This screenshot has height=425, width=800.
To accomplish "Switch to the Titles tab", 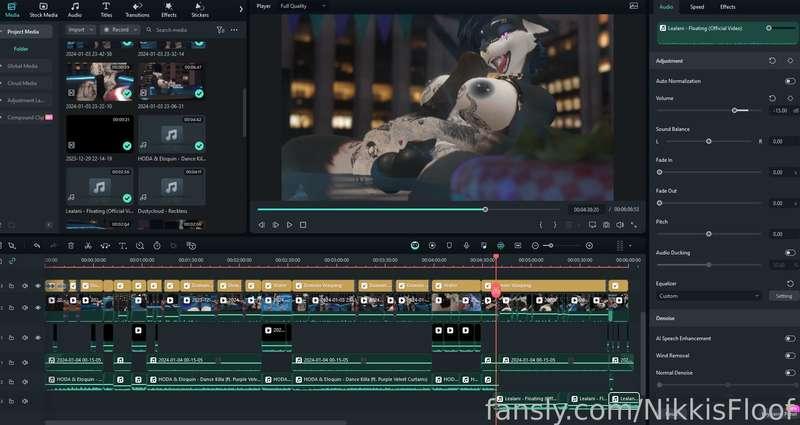I will pyautogui.click(x=106, y=10).
